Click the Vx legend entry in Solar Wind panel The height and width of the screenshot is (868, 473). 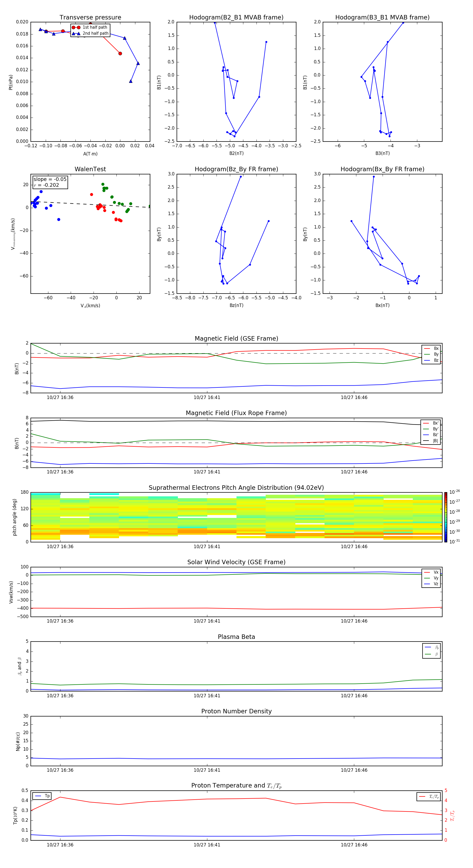pyautogui.click(x=431, y=573)
